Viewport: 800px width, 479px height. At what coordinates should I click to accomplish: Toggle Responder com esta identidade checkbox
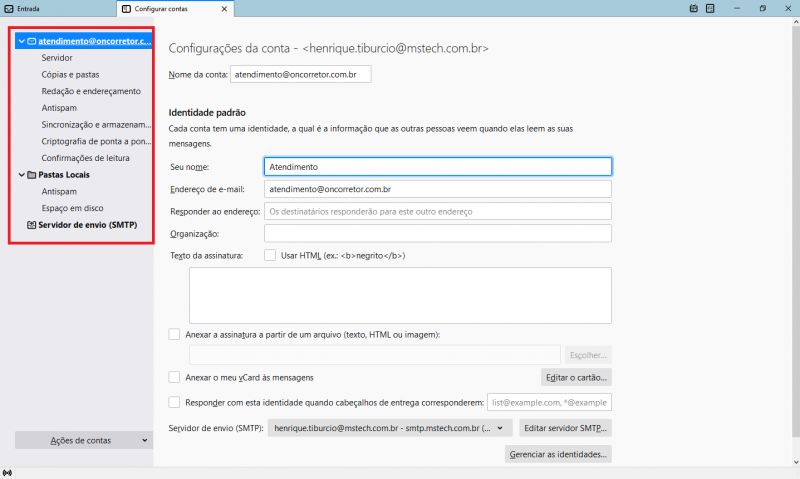point(174,402)
